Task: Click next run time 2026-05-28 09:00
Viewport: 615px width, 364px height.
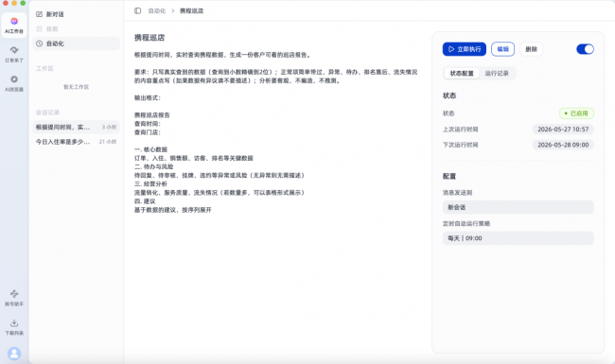Action: pos(563,145)
